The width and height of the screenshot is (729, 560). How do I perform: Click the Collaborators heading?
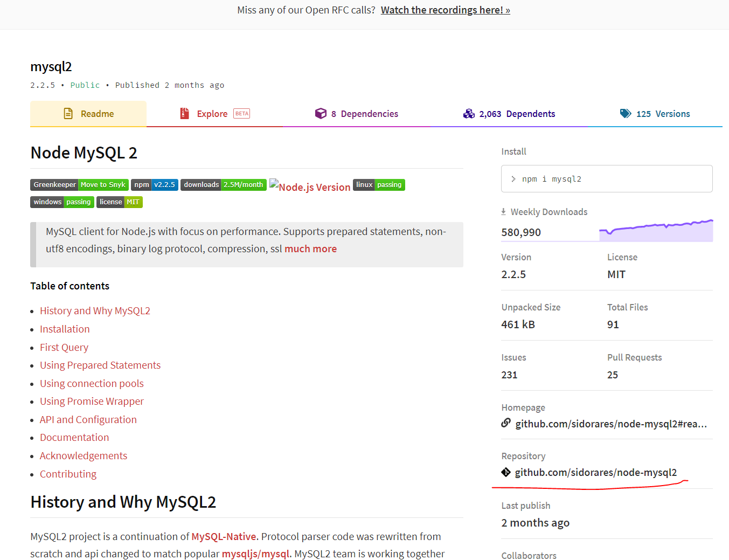[529, 555]
